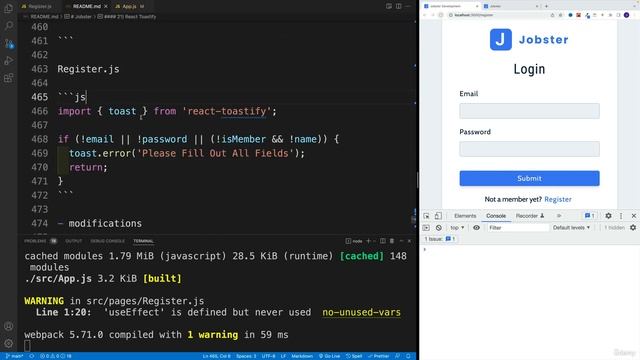
Task: Select the first Jobster browser tab
Action: [451, 6]
